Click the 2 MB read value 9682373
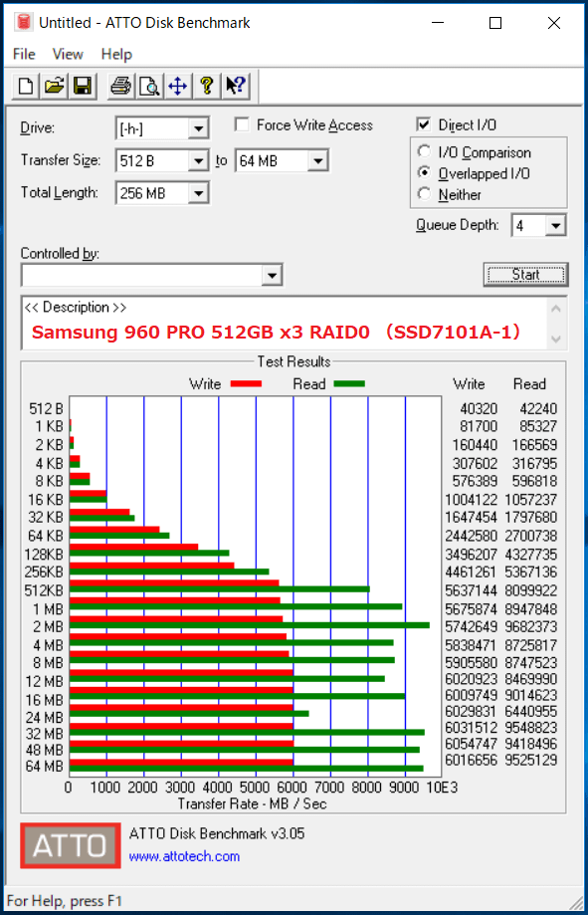Screen dimensions: 588x915 pyautogui.click(x=531, y=626)
